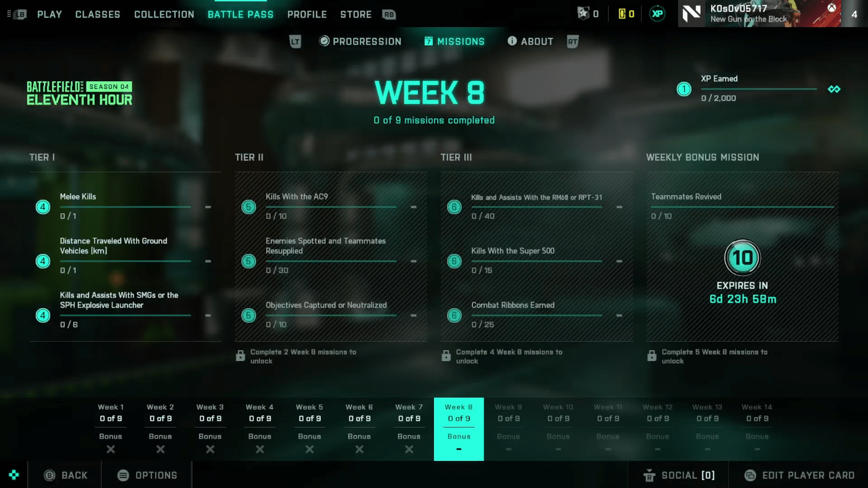Toggle Week 9 bonus mission lock
868x488 pixels.
pos(509,449)
